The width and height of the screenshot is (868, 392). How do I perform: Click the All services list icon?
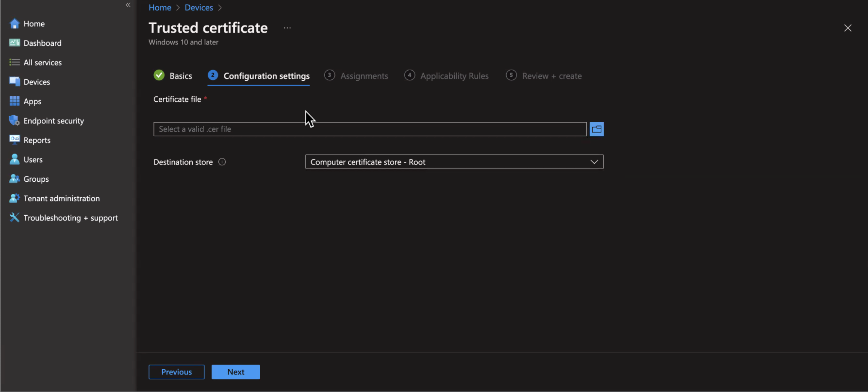[14, 62]
